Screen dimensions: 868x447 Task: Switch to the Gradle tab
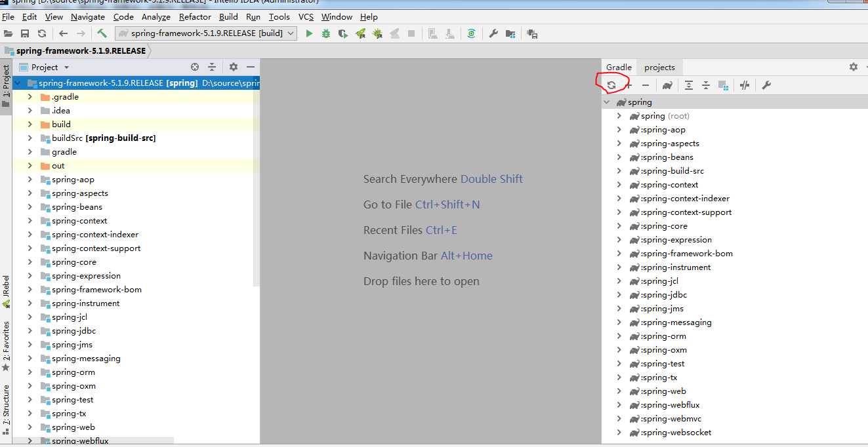[x=619, y=67]
